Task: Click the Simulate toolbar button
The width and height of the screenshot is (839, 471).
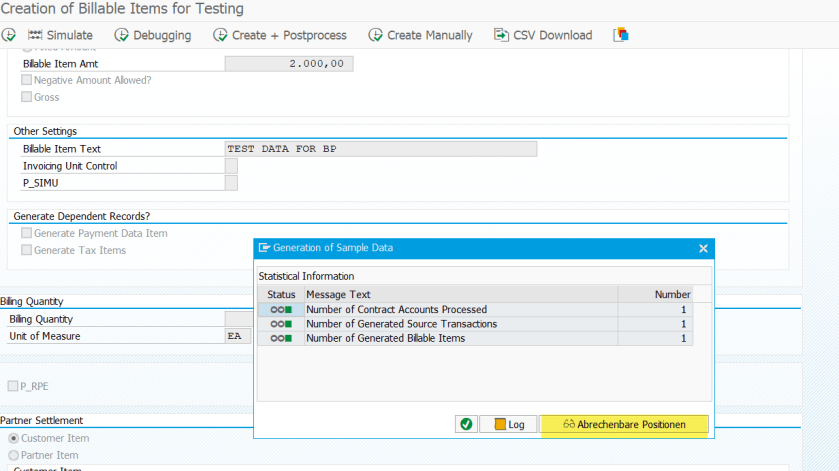Action: click(x=60, y=35)
